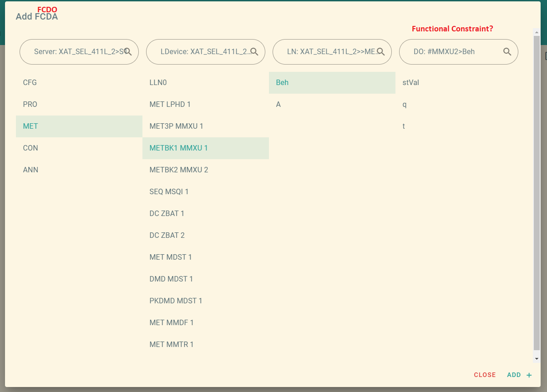547x392 pixels.
Task: Select stVal data attribute
Action: coord(459,83)
